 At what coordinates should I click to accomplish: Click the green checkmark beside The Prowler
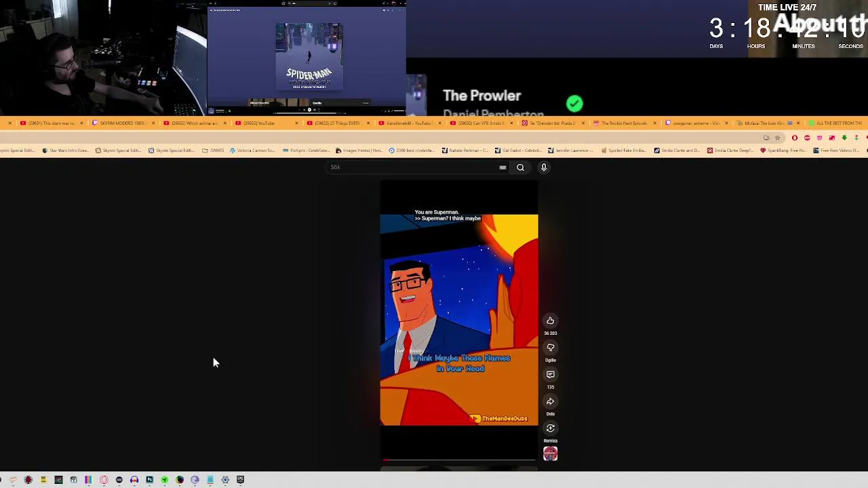click(x=574, y=104)
